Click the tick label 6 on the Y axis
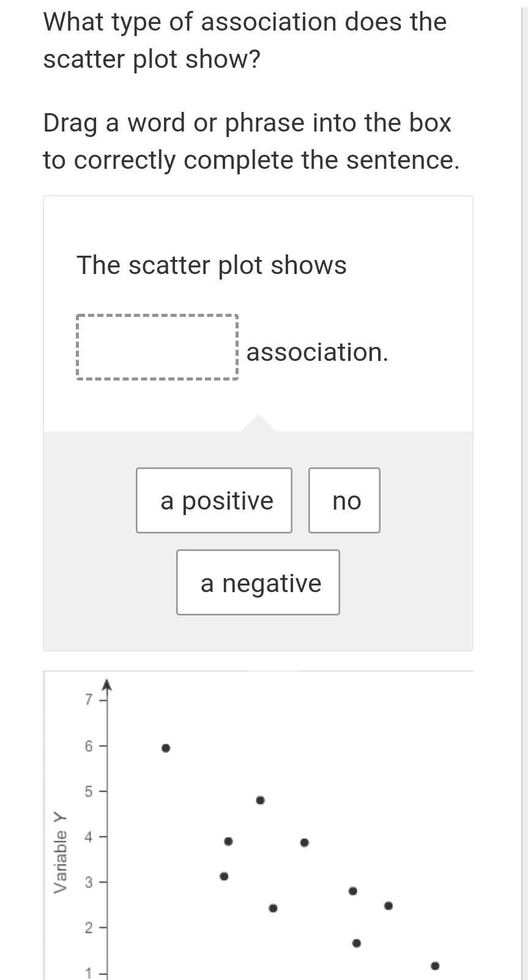528x980 pixels. (x=88, y=746)
